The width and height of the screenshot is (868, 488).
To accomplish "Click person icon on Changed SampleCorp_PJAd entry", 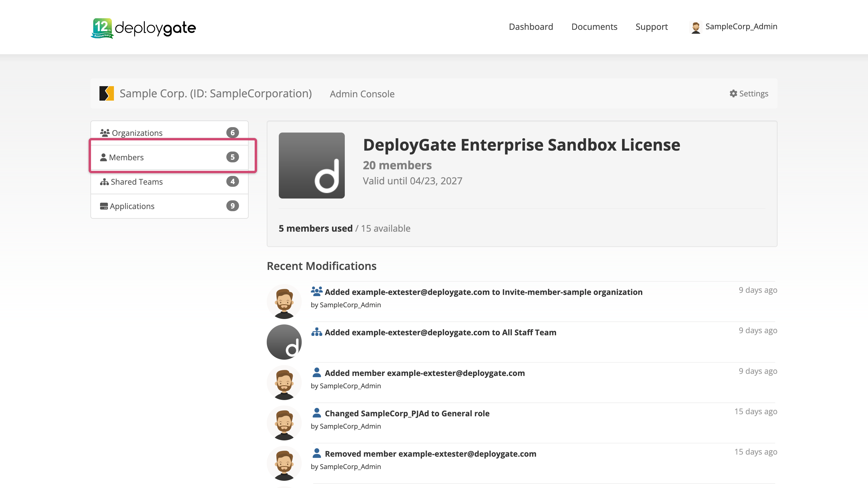I will click(316, 413).
